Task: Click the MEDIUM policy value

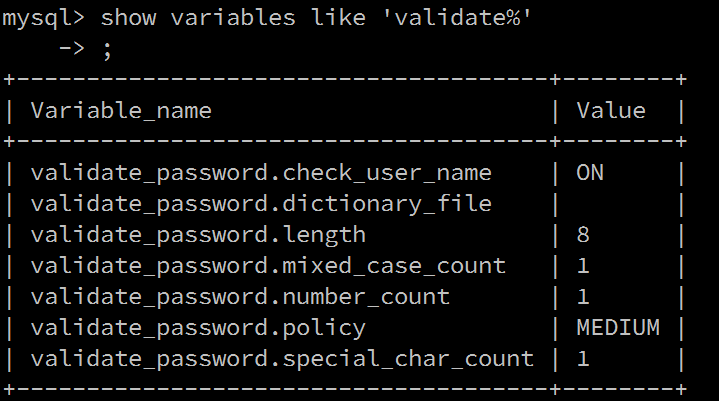Action: (x=618, y=328)
